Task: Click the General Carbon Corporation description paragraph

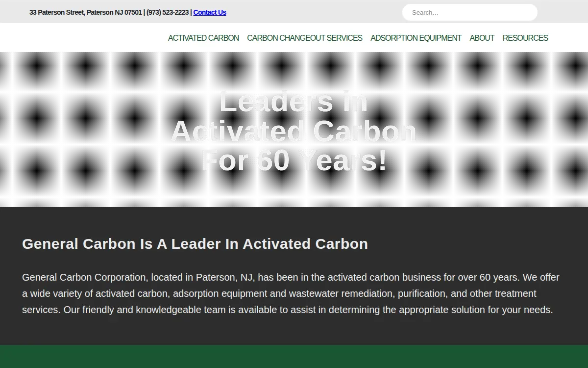Action: pyautogui.click(x=291, y=293)
